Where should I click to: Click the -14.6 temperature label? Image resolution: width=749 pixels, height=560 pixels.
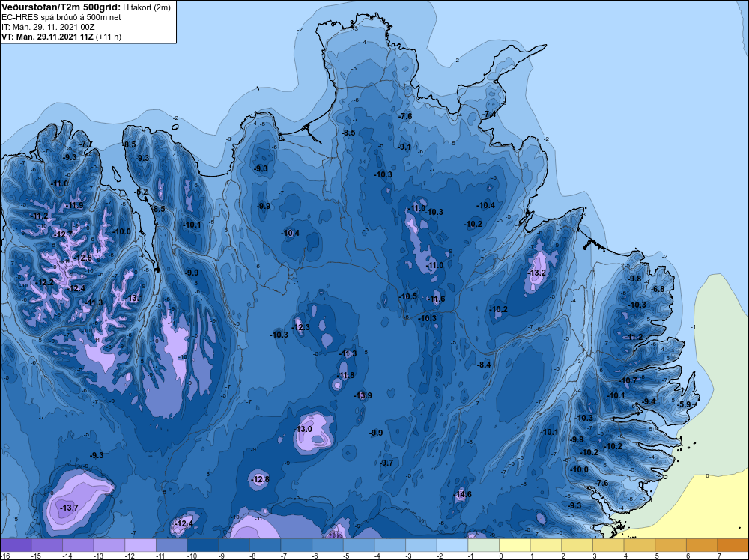tap(462, 494)
